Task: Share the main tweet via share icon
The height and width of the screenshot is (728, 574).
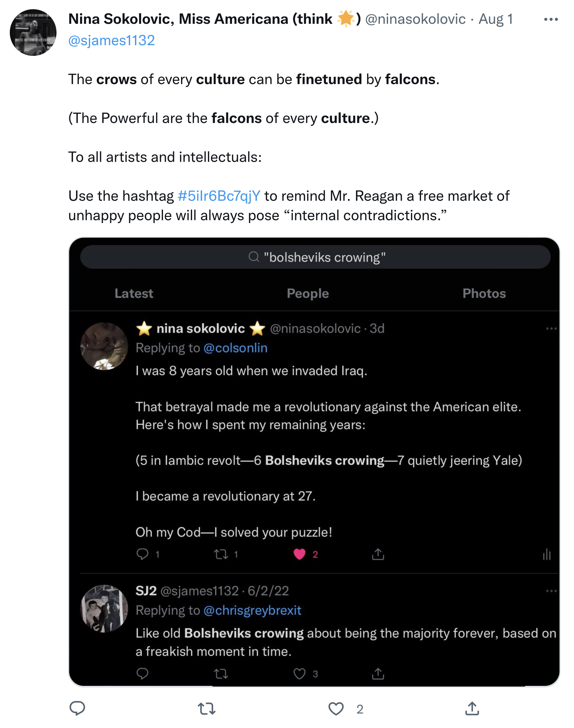Action: pos(472,708)
